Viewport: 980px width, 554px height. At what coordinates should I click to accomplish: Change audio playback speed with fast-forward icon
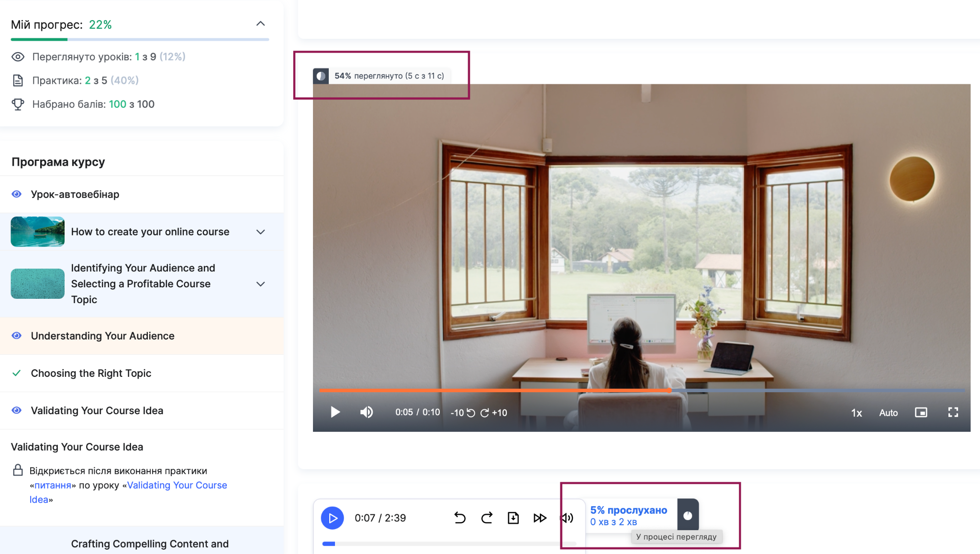(540, 518)
